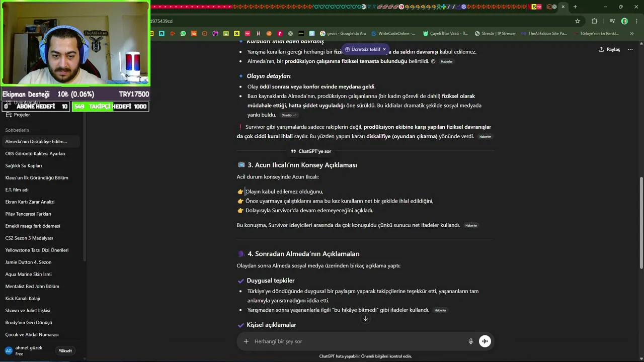Start voice mode with the waveform button
The image size is (644, 362).
pos(485,341)
